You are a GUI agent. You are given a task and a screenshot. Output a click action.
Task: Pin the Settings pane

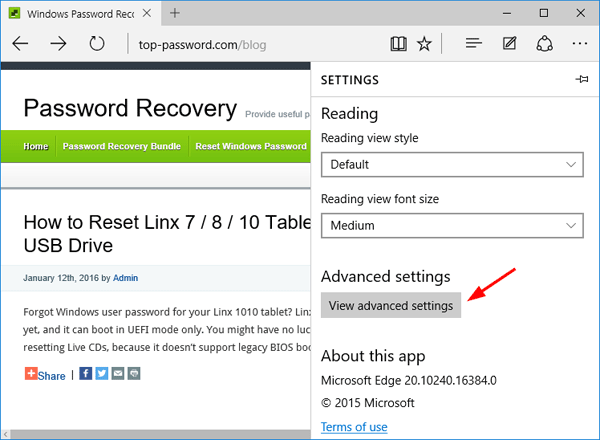click(x=582, y=79)
